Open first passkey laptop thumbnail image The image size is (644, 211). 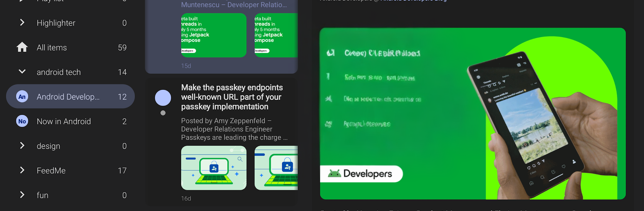(214, 168)
